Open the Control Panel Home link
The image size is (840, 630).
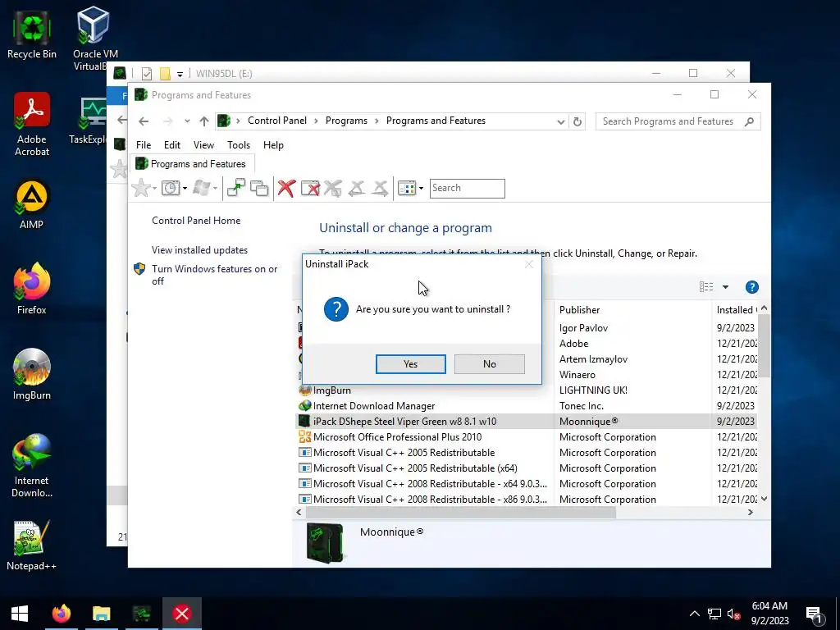(196, 220)
